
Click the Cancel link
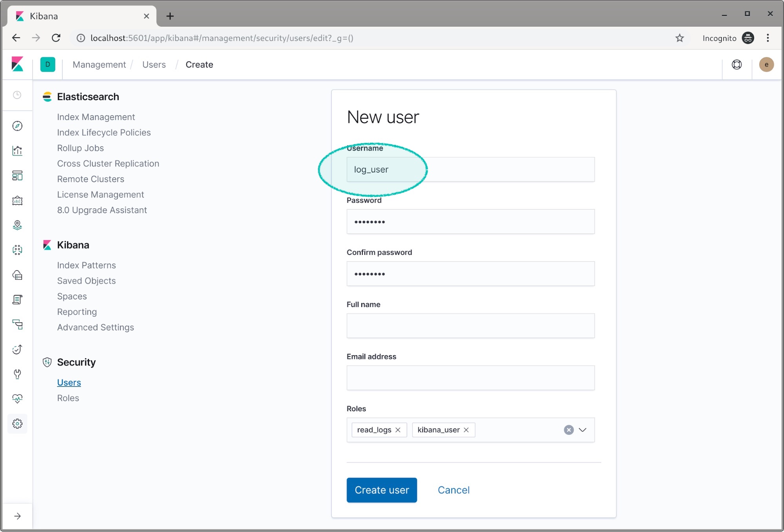[x=454, y=490]
